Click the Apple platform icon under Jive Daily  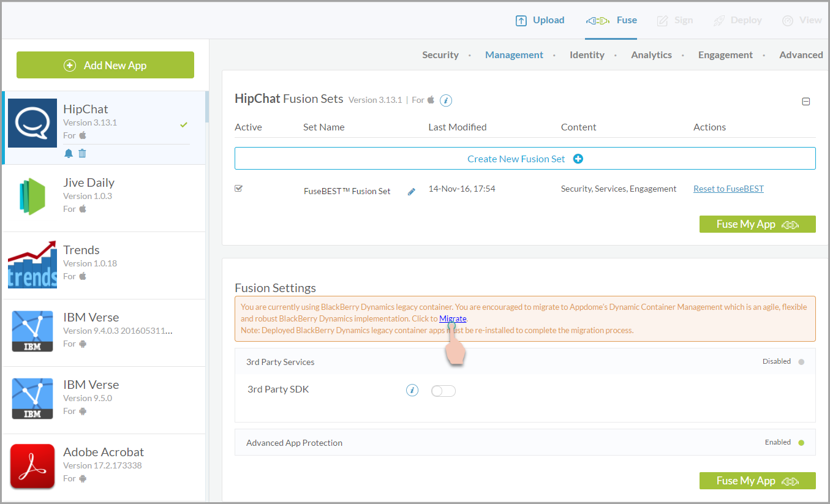(x=83, y=209)
